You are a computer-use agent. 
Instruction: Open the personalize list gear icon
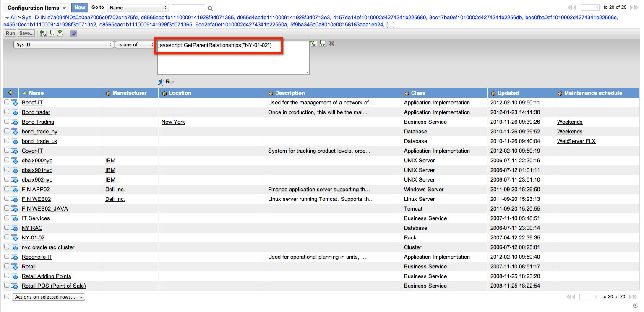tap(10, 93)
